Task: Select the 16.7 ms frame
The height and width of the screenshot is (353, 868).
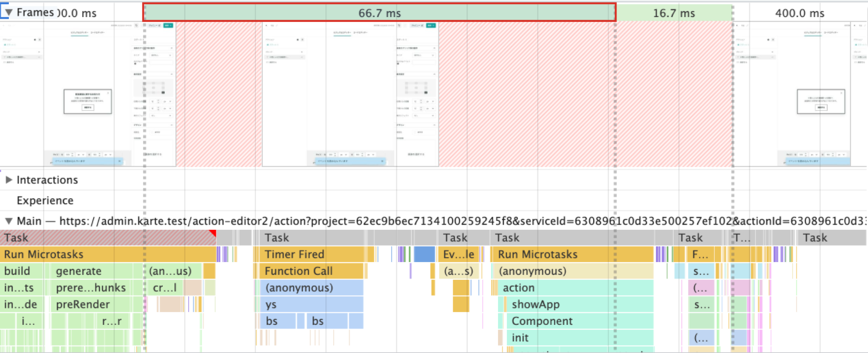Action: (x=673, y=13)
